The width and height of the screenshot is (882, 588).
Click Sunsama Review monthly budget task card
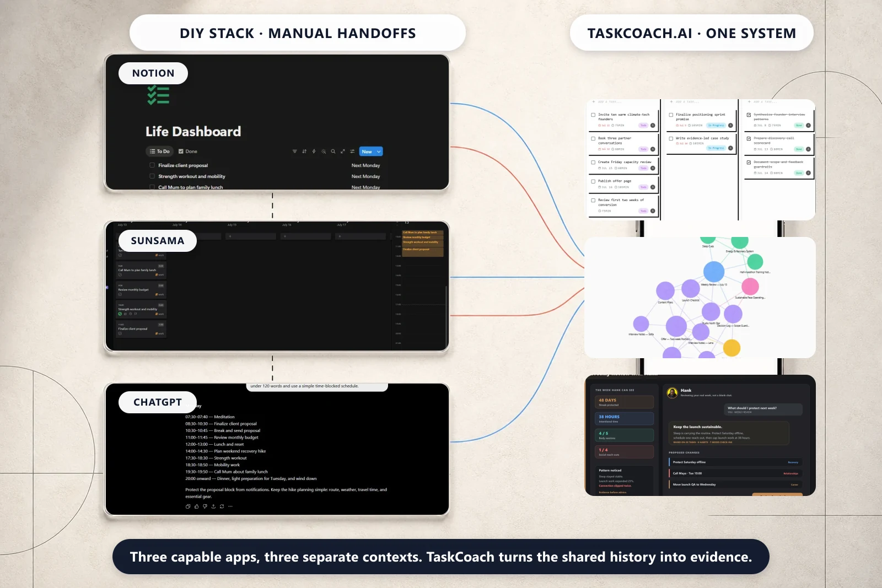coord(141,290)
